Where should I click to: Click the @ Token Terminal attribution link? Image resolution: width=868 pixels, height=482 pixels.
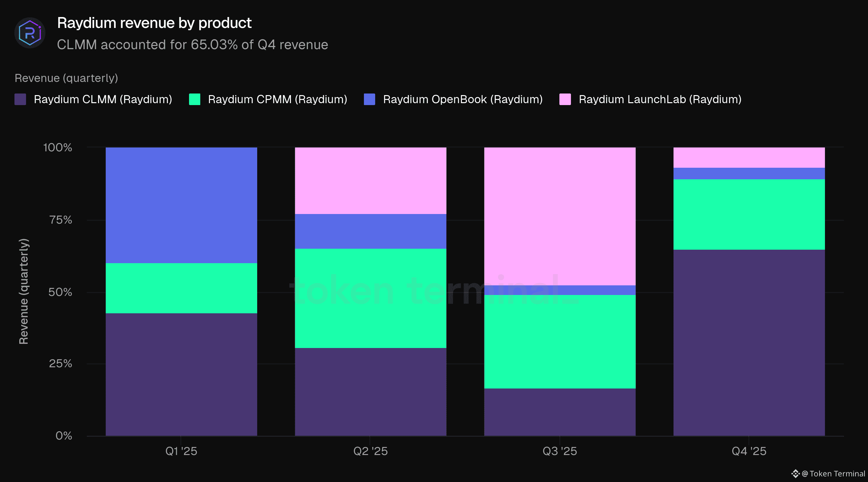[833, 474]
